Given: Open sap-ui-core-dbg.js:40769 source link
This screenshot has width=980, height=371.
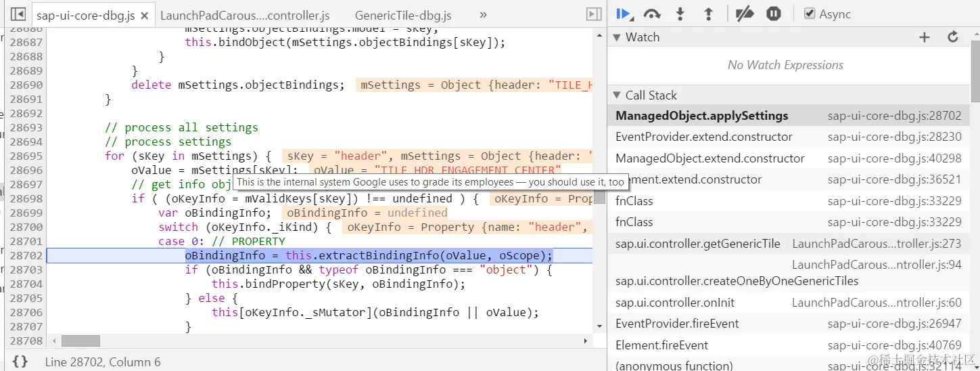Looking at the screenshot, I should [894, 345].
